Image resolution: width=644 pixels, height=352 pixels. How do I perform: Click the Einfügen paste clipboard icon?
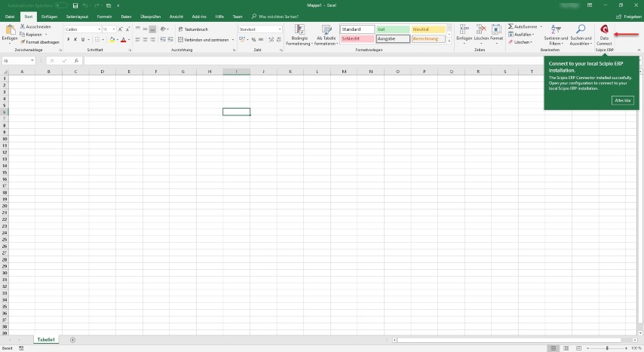coord(10,30)
